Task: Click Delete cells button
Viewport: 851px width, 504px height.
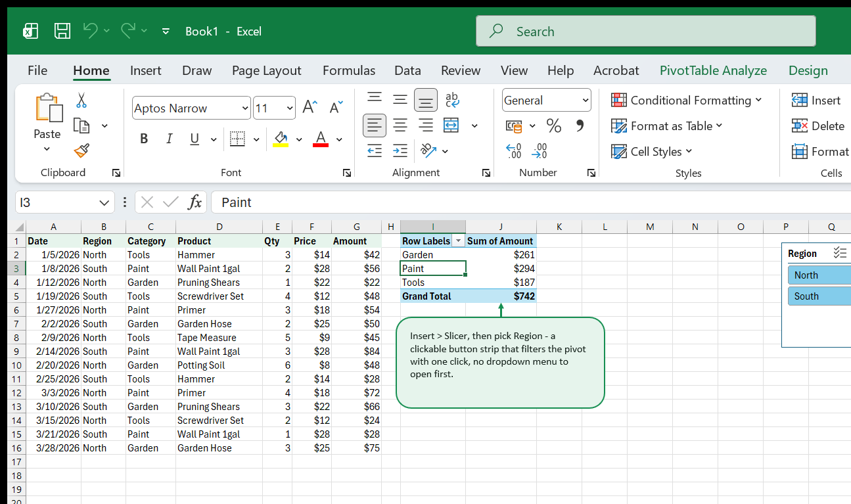Action: 818,126
